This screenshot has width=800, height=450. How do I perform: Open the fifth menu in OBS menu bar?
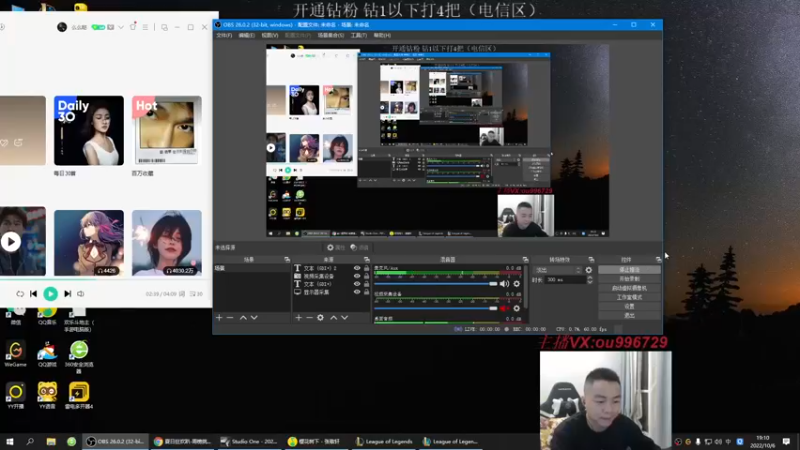pos(331,35)
